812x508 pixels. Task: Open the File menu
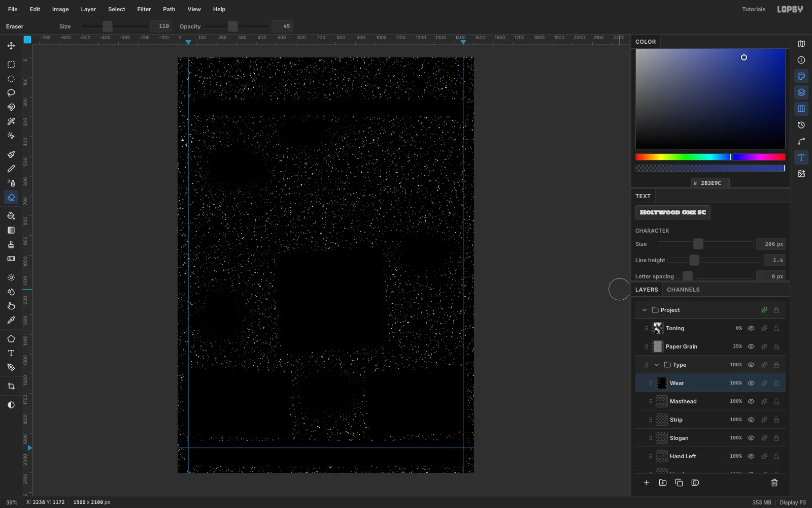[13, 9]
